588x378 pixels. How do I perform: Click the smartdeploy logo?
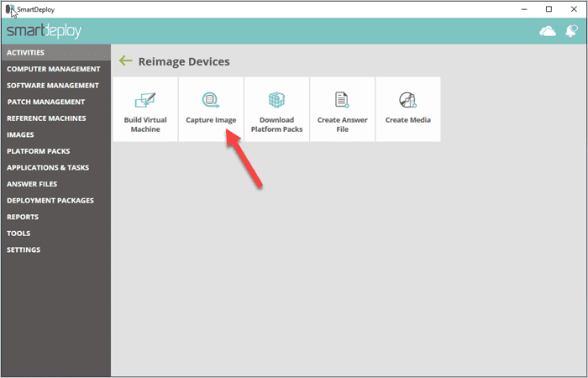(x=45, y=31)
